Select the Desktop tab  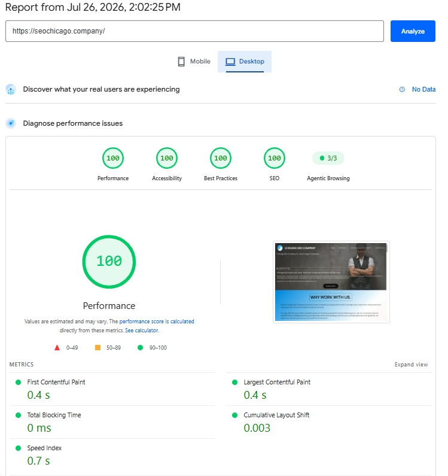[245, 62]
